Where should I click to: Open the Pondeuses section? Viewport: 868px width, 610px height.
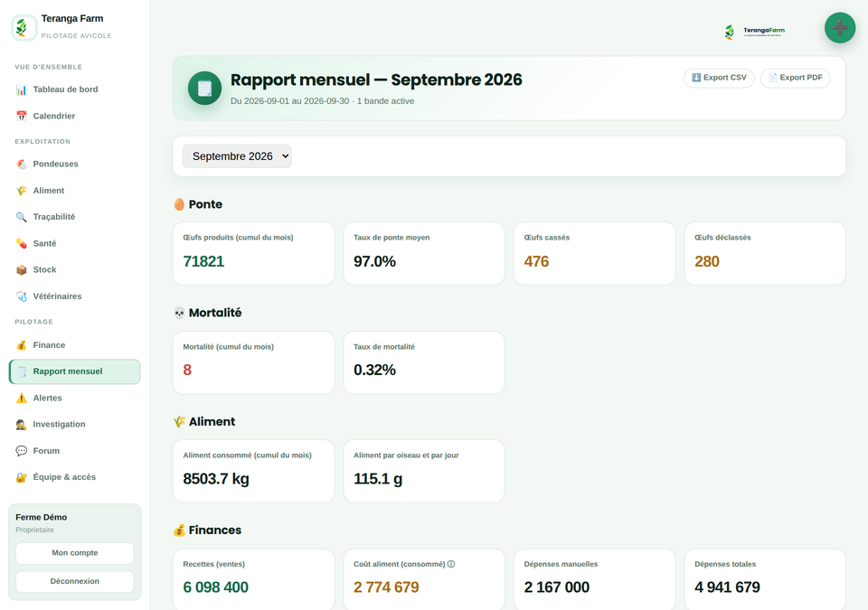click(75, 164)
